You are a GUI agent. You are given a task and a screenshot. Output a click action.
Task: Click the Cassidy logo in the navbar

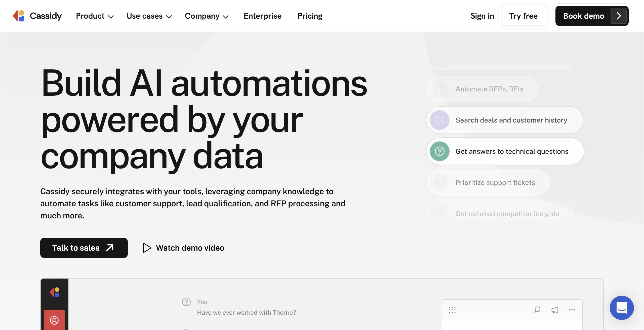tap(37, 16)
